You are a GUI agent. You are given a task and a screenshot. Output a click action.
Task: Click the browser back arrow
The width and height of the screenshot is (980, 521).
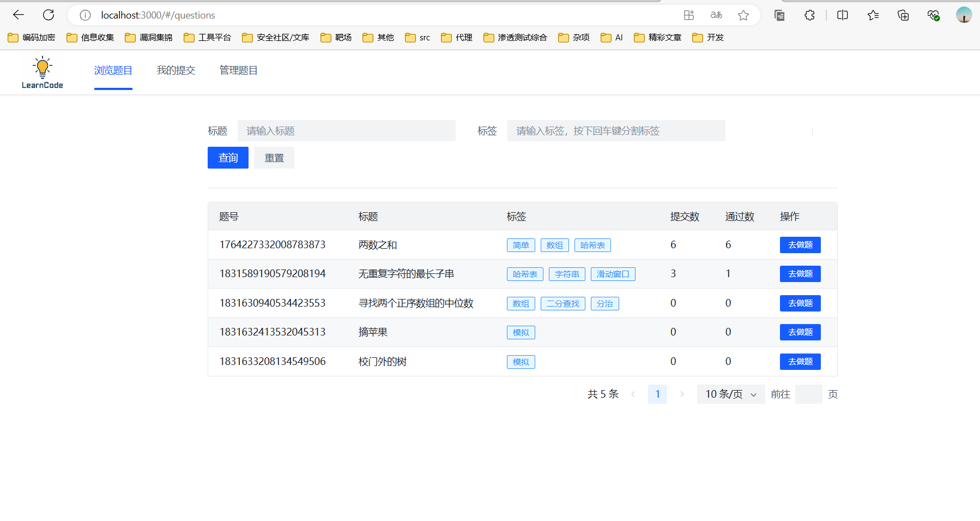[19, 15]
